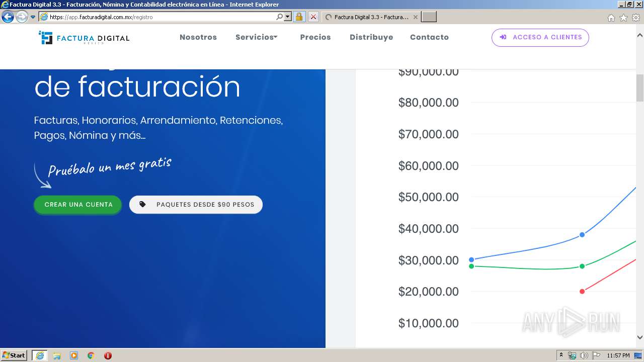Viewport: 644px width, 362px height.
Task: Click the scrollbar up arrow
Action: [x=640, y=36]
